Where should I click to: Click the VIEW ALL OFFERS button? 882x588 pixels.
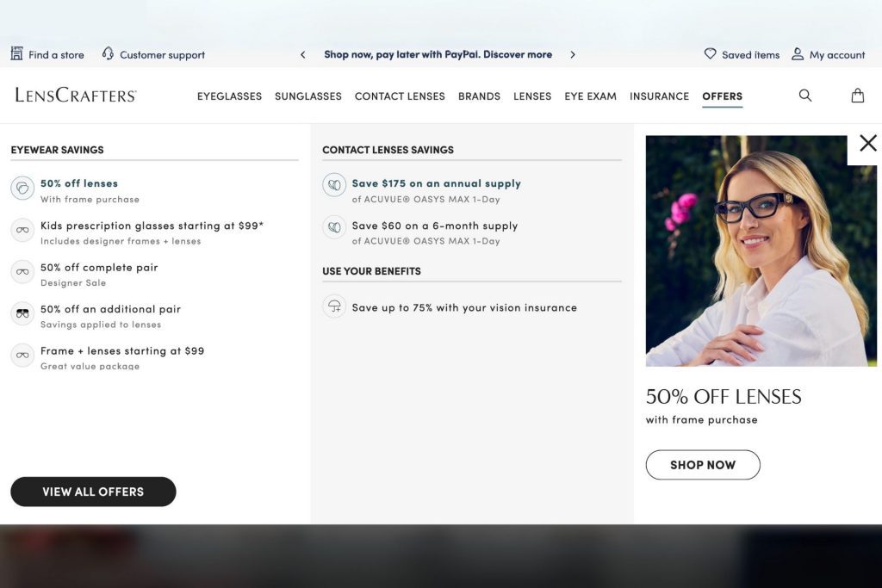(93, 492)
